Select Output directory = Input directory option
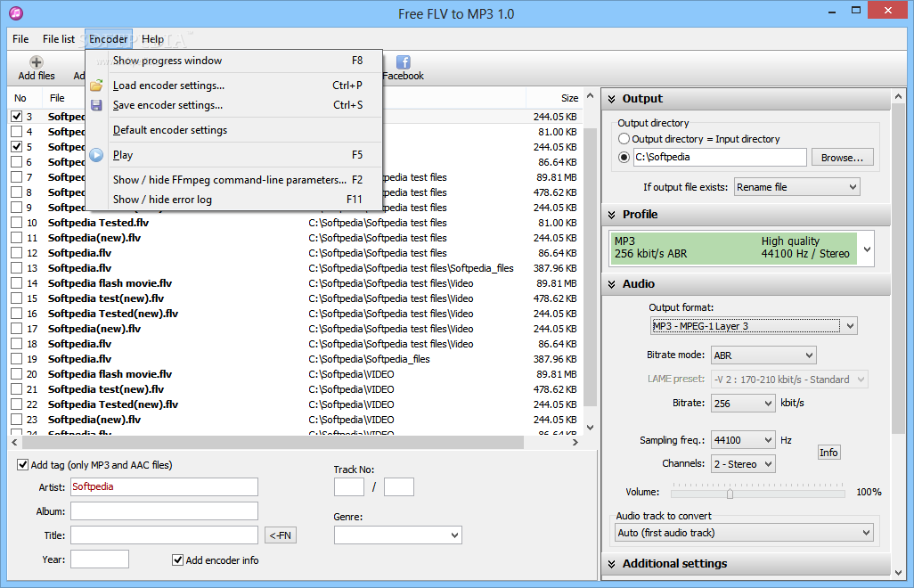Viewport: 914px width, 588px height. (624, 139)
